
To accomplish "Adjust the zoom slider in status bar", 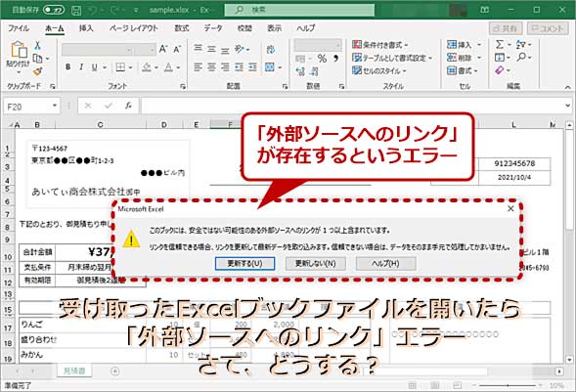I will 508,386.
